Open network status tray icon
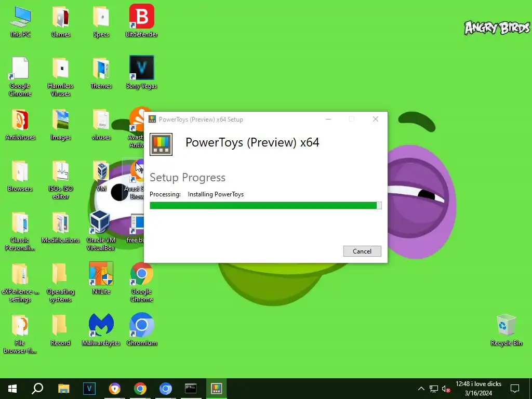This screenshot has width=532, height=399. [x=434, y=389]
